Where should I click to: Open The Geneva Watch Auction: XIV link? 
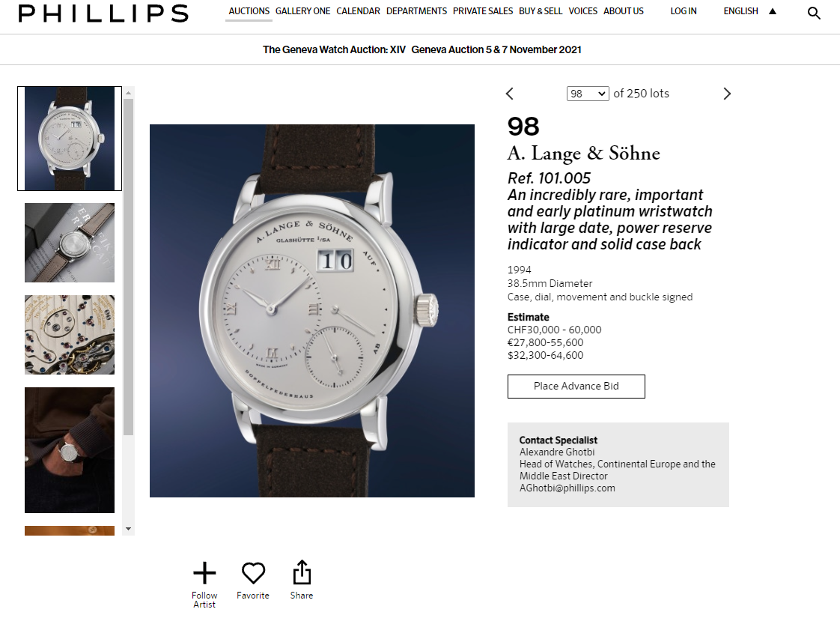[334, 49]
